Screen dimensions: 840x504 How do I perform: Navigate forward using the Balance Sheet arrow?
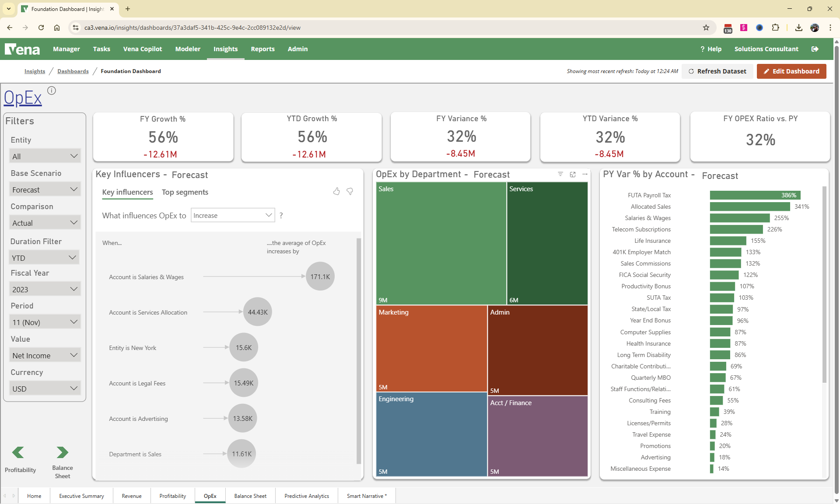point(62,453)
